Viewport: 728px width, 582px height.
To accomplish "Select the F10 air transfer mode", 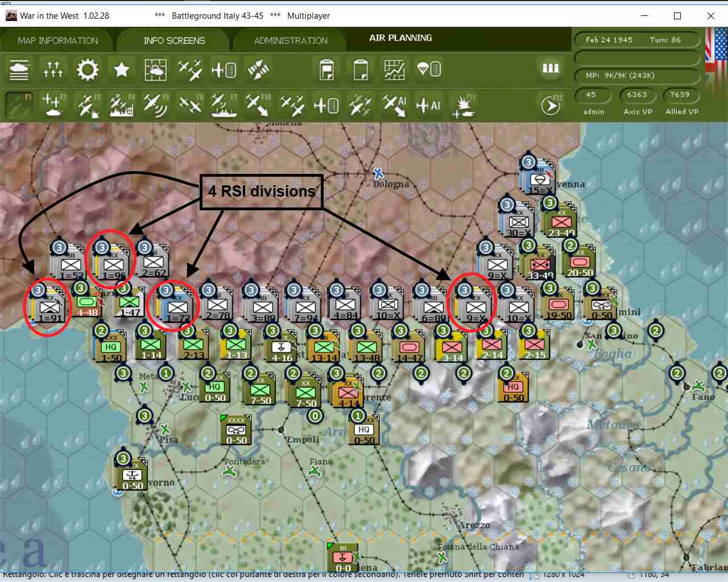I will tap(258, 105).
